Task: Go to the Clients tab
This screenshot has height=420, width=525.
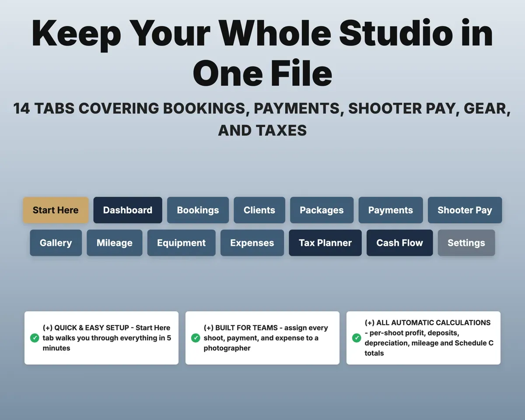Action: click(259, 210)
